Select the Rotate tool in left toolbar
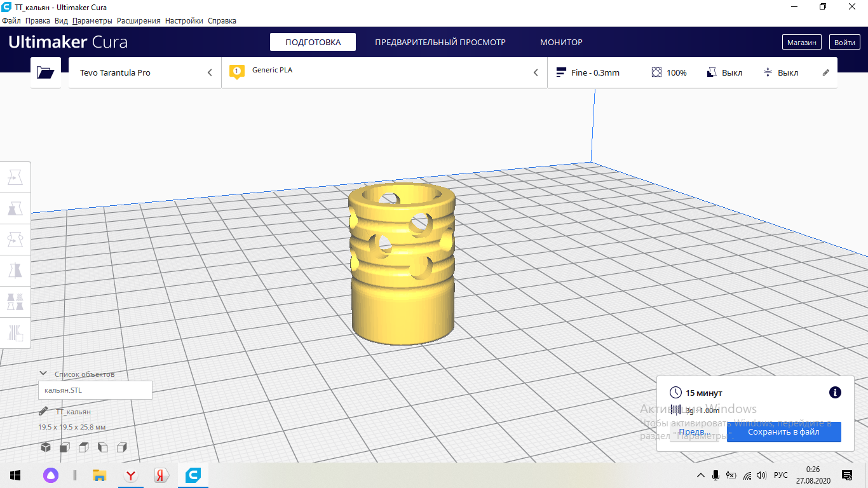This screenshot has width=868, height=488. [15, 240]
